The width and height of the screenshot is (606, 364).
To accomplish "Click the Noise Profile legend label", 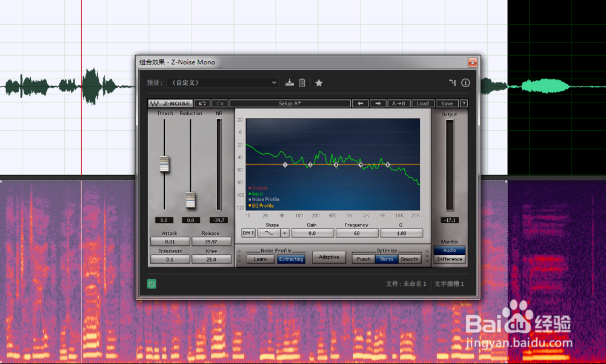I will pyautogui.click(x=265, y=199).
